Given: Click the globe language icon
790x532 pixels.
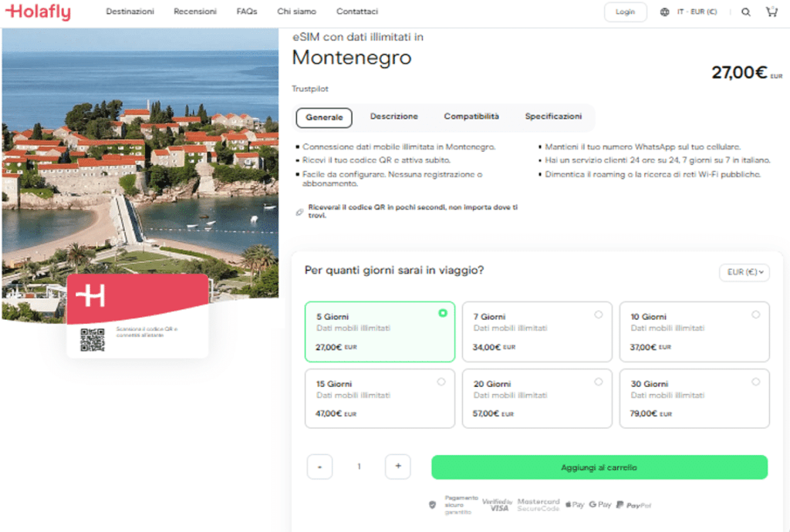Looking at the screenshot, I should click(665, 12).
